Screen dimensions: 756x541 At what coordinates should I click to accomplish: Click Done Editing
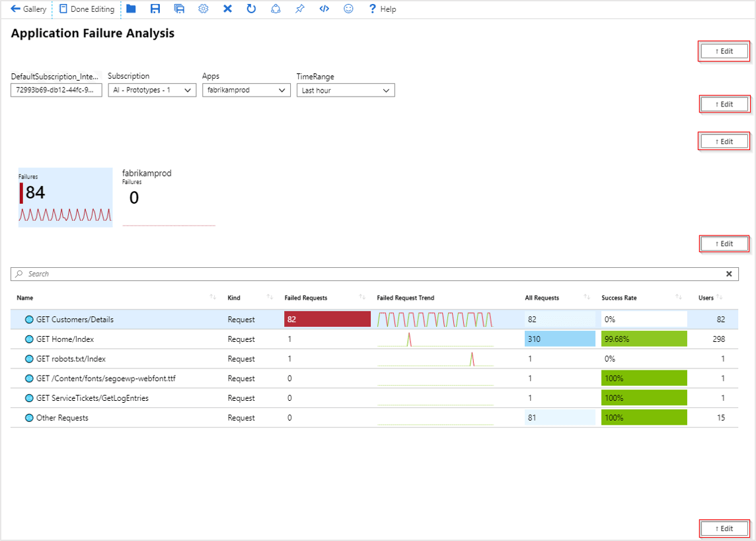pos(87,9)
